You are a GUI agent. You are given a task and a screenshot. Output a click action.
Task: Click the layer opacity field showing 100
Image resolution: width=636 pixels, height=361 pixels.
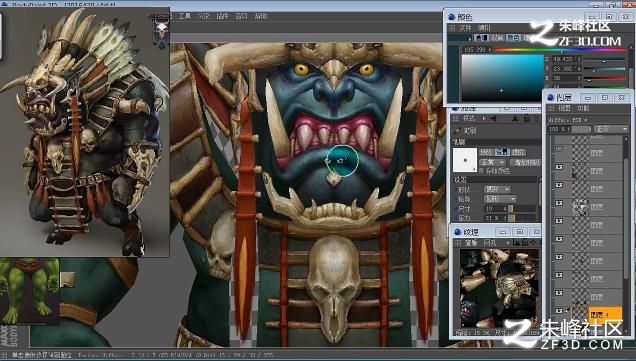pyautogui.click(x=559, y=129)
